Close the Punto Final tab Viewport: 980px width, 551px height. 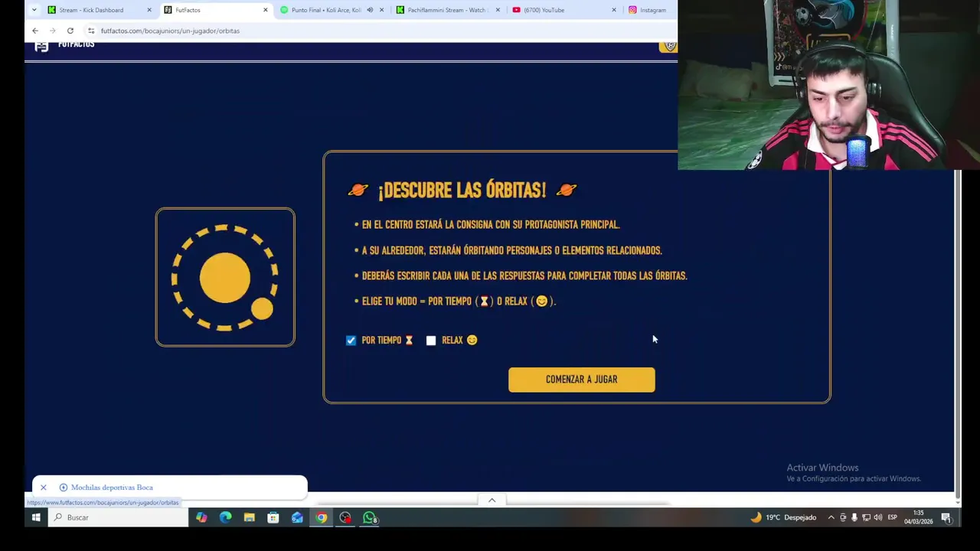pos(381,10)
